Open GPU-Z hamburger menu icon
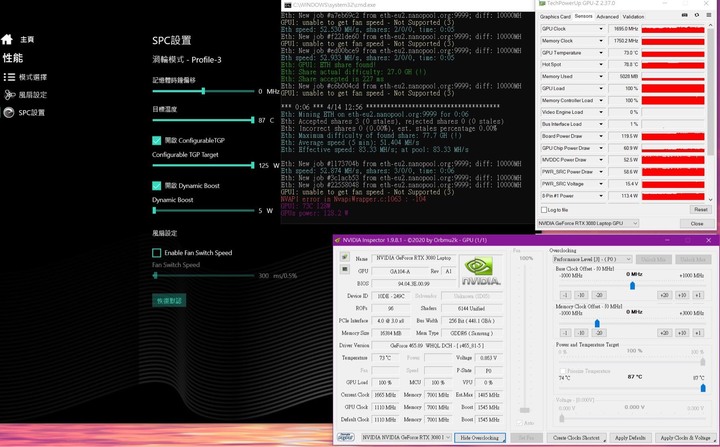 click(x=709, y=15)
